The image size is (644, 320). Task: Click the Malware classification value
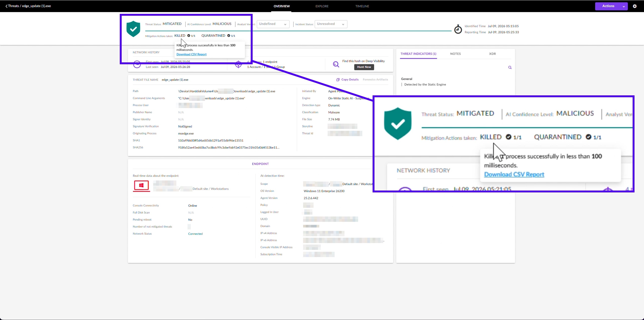tap(334, 112)
